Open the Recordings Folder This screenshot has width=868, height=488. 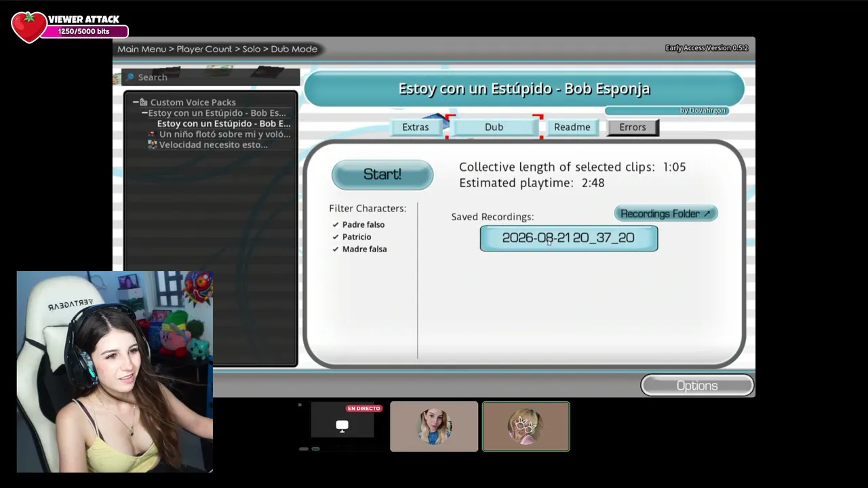click(x=665, y=213)
